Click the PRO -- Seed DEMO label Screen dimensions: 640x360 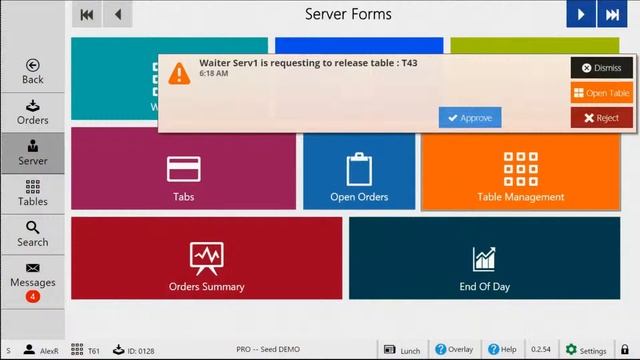pyautogui.click(x=268, y=349)
